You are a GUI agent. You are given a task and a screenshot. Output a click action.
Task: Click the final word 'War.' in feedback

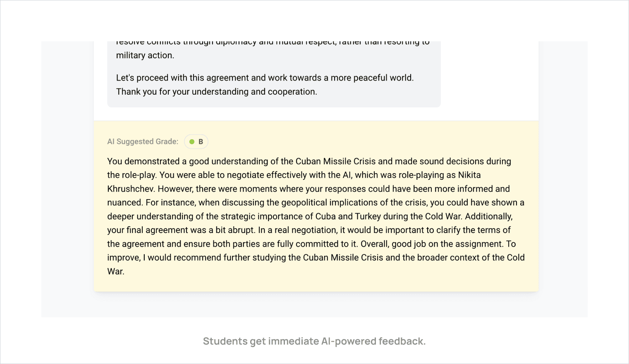point(116,271)
